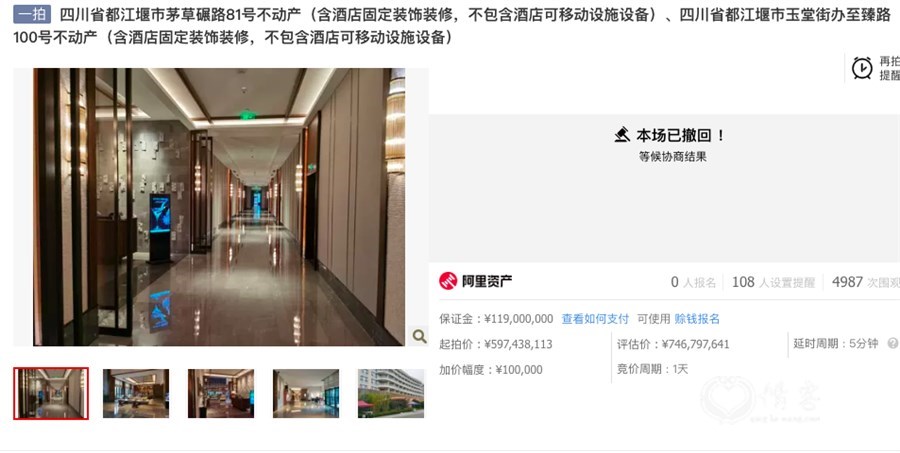Click the 108 人设置提醒 counter

pyautogui.click(x=773, y=282)
